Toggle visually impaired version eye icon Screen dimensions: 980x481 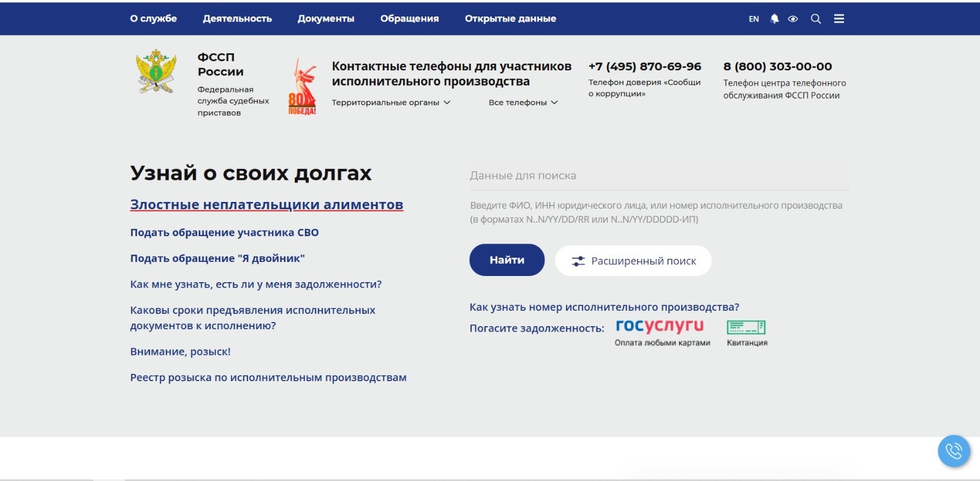coord(793,19)
